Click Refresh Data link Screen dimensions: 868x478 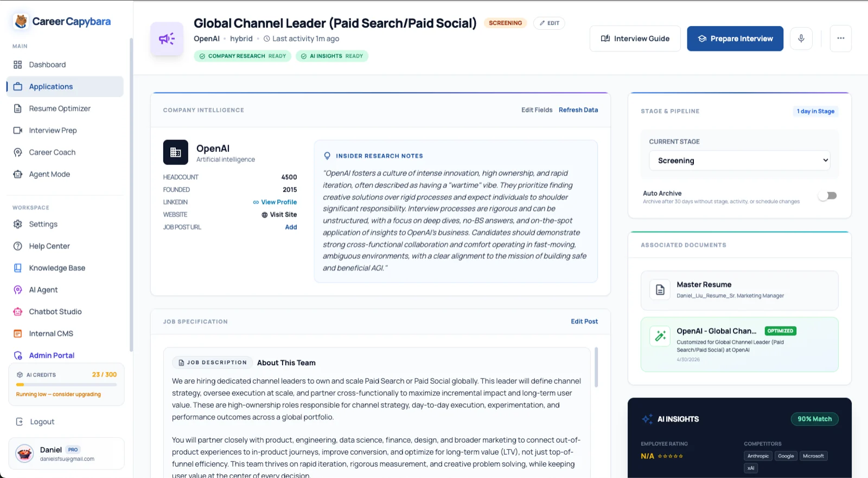[578, 110]
